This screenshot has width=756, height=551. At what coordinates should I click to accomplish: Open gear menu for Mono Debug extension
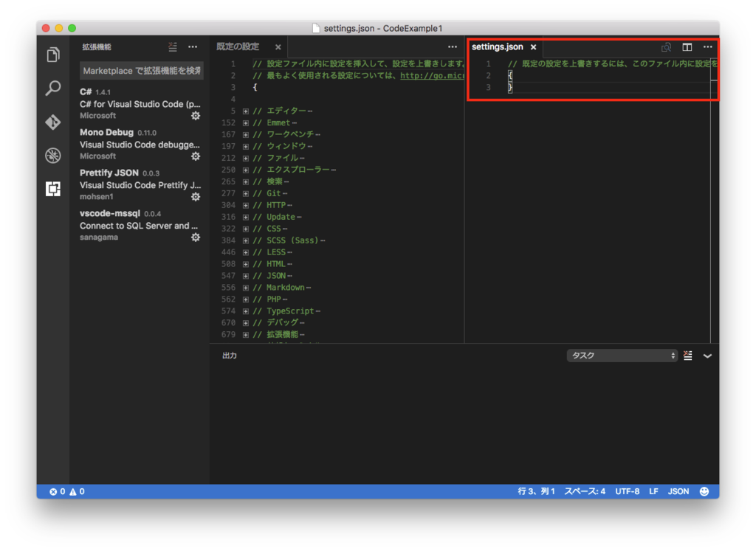(x=195, y=156)
